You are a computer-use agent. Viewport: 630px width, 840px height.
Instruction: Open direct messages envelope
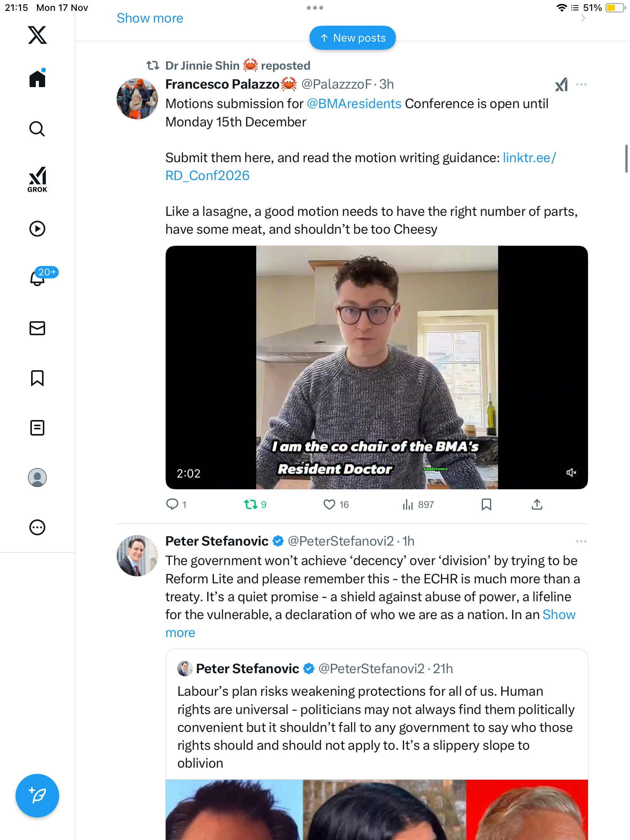pyautogui.click(x=37, y=328)
